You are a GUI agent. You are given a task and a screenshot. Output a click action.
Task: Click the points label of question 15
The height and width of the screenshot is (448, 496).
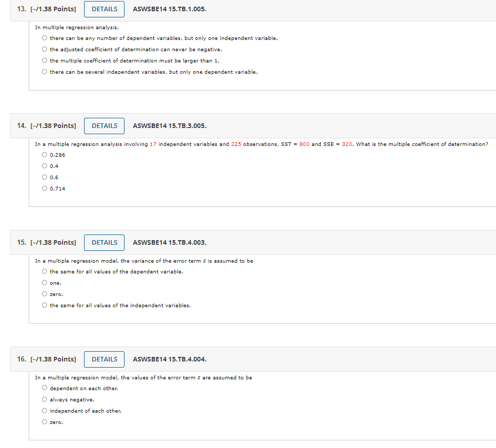click(x=53, y=243)
